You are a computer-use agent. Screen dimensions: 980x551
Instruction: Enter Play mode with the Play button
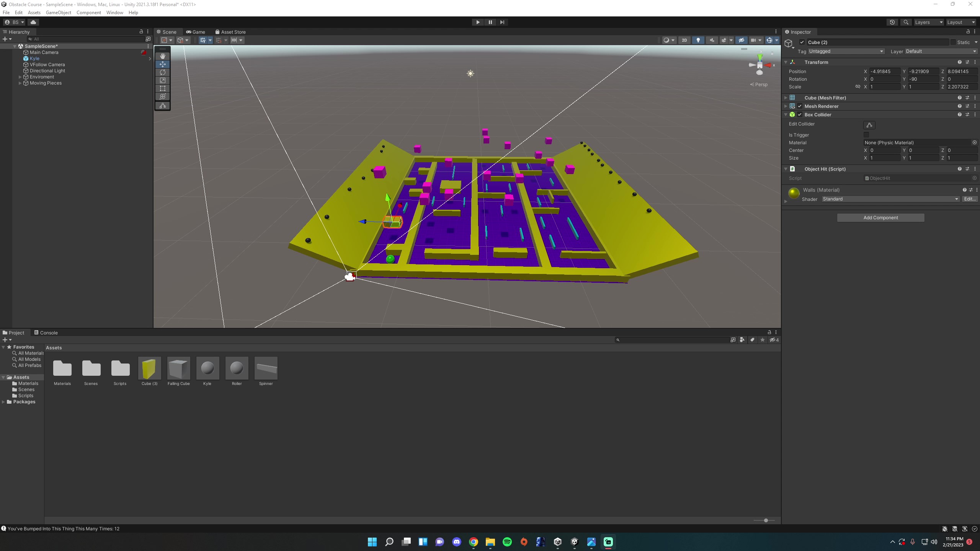(477, 22)
